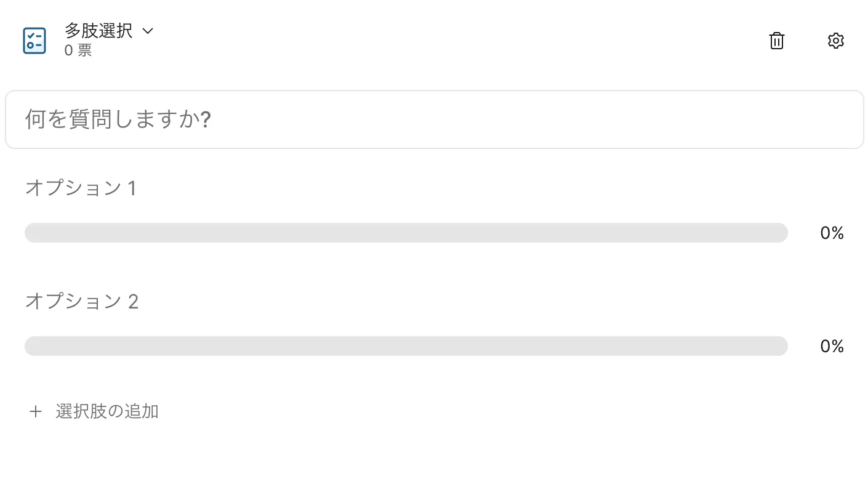Click empty header space left of trash icon
This screenshot has height=484, width=868.
(492, 41)
